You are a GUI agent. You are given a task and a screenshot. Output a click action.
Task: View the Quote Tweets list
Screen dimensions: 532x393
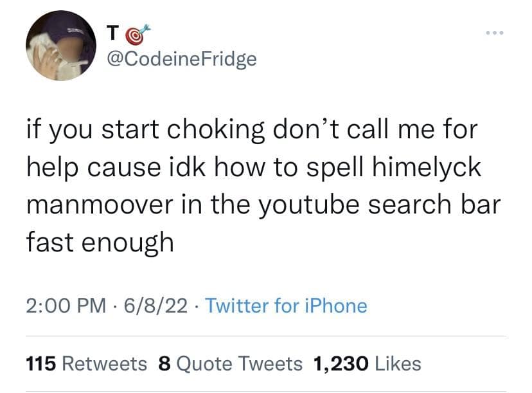coord(239,364)
